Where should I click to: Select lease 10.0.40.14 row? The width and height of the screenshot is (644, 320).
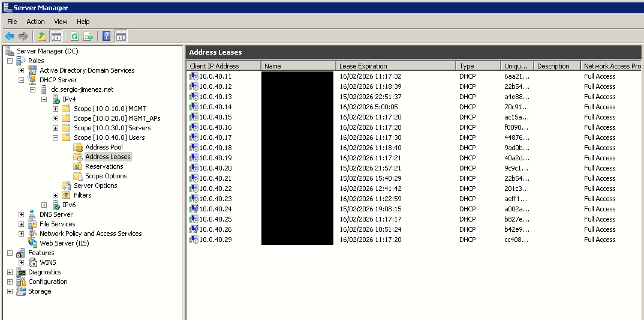click(414, 107)
